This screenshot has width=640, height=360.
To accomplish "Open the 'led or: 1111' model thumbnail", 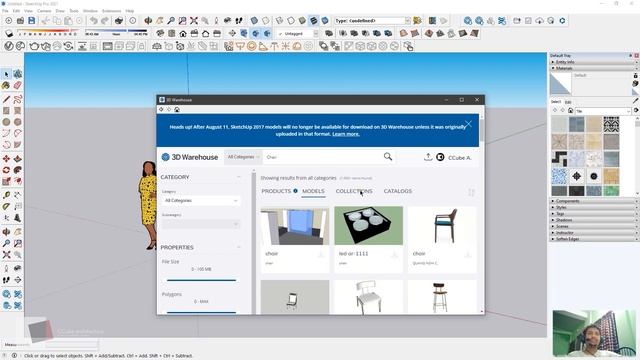I will pyautogui.click(x=369, y=225).
